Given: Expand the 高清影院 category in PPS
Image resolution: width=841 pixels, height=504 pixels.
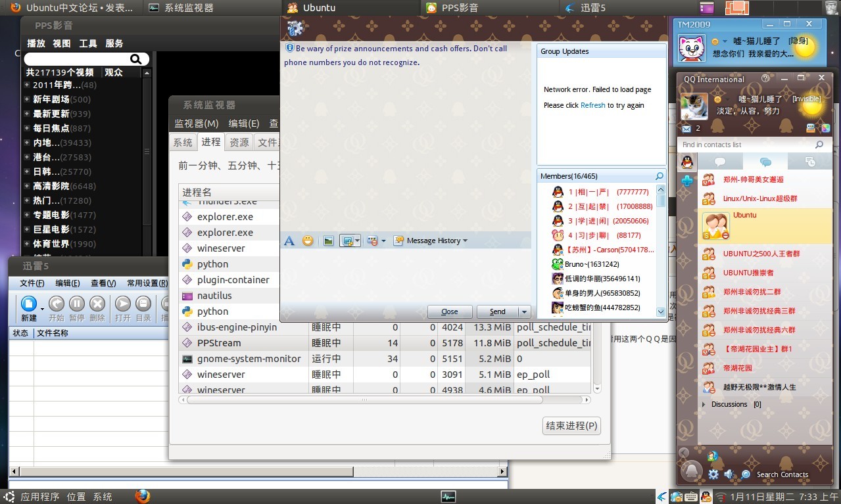Looking at the screenshot, I should tap(26, 187).
